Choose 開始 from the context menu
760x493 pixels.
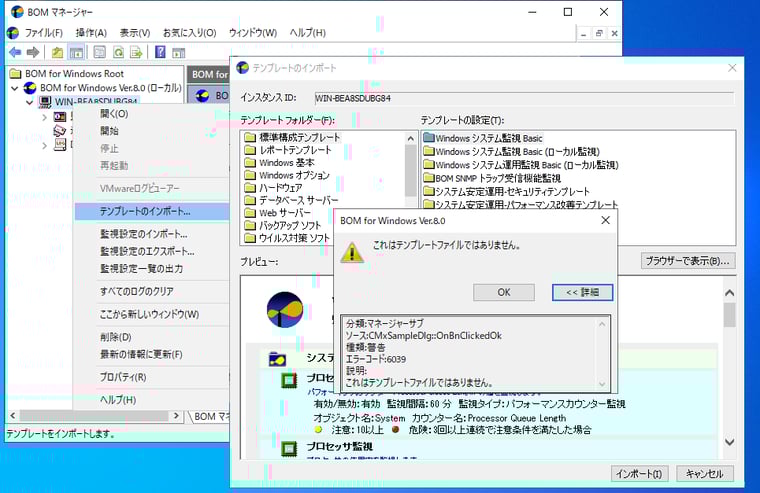tap(152, 131)
